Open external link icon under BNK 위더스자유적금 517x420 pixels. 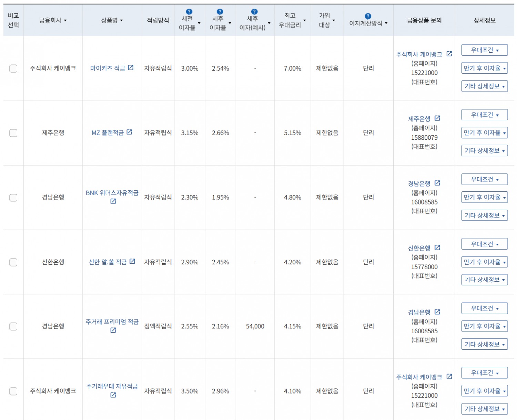(x=113, y=201)
